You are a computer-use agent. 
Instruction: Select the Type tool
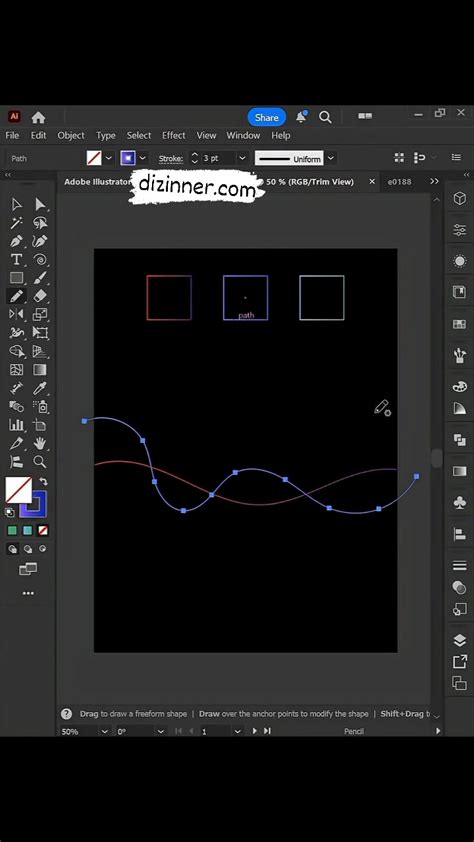(x=17, y=260)
